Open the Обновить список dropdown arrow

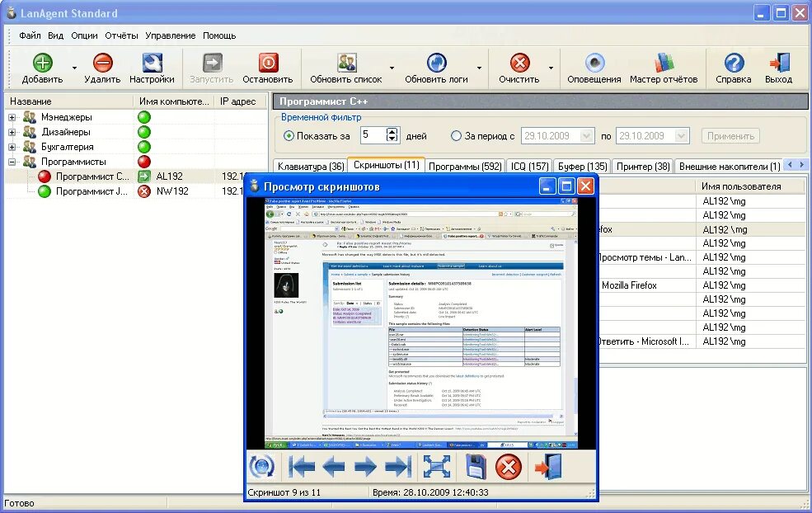coord(392,68)
